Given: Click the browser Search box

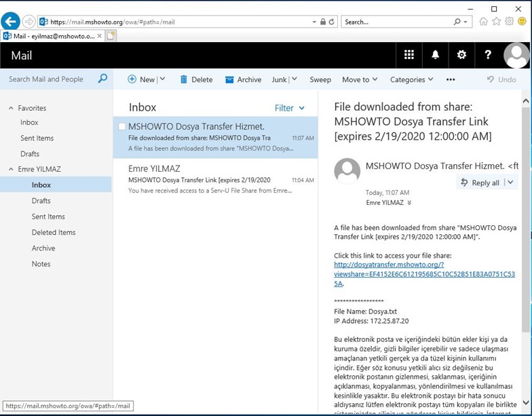Looking at the screenshot, I should pyautogui.click(x=397, y=22).
